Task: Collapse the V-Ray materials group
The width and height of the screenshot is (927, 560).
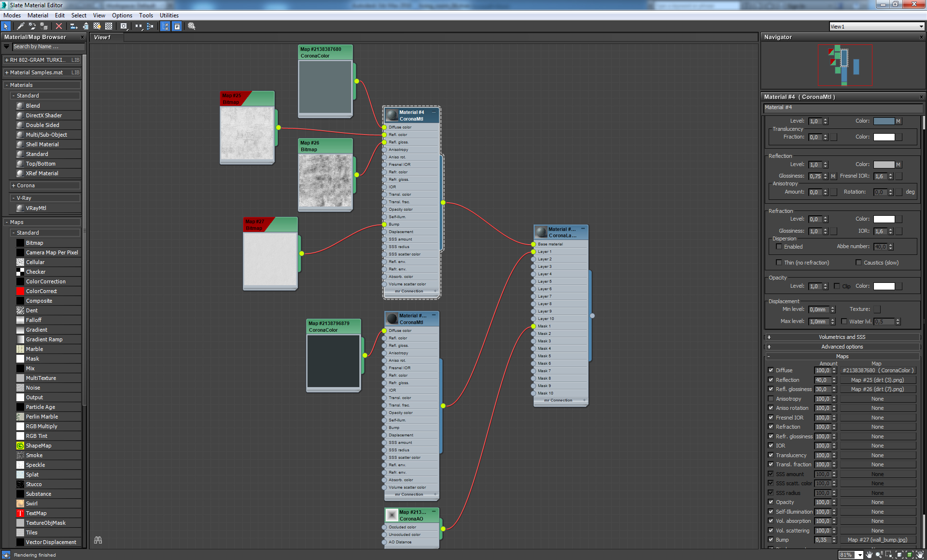Action: pos(14,198)
